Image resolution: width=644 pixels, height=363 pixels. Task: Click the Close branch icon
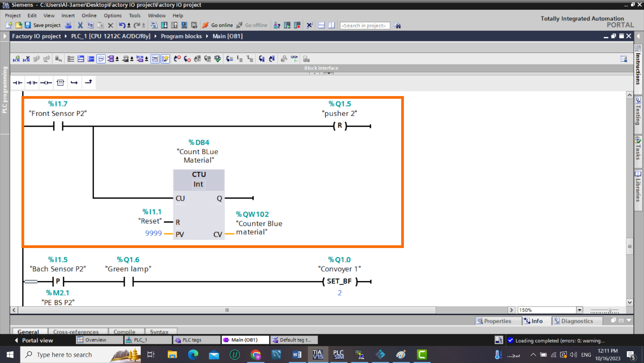[x=89, y=83]
